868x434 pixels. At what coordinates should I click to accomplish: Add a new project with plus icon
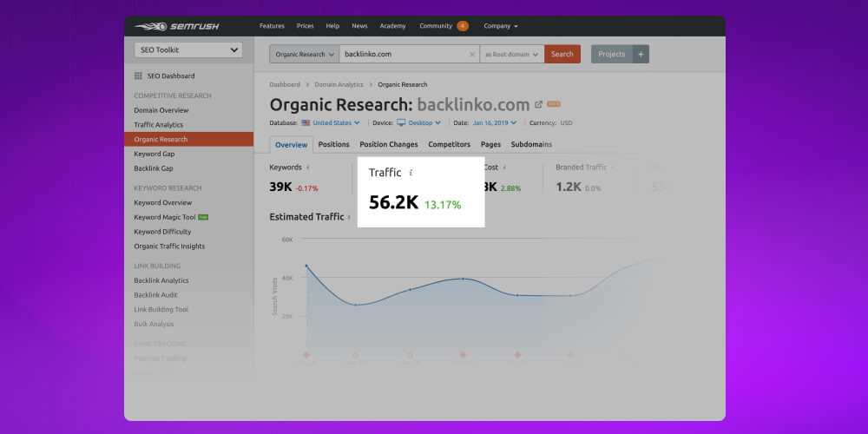point(641,54)
